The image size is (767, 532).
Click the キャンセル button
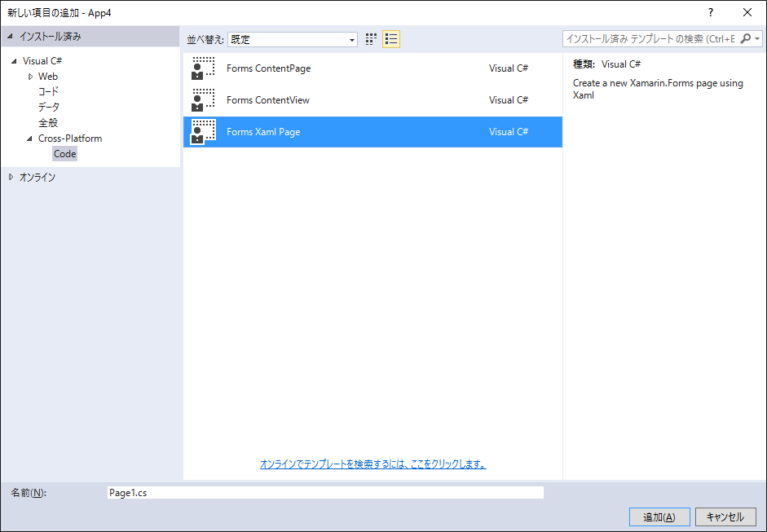tap(725, 517)
